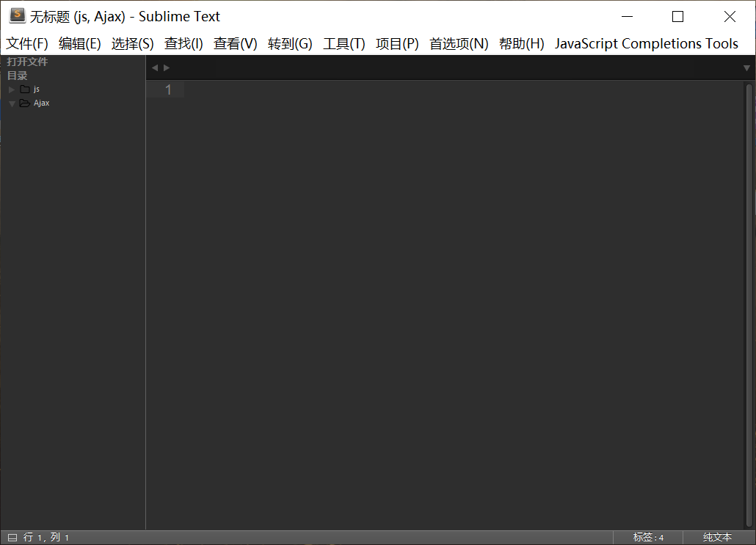The image size is (756, 545).
Task: Click the vertical editor scrollbar
Action: click(x=749, y=304)
